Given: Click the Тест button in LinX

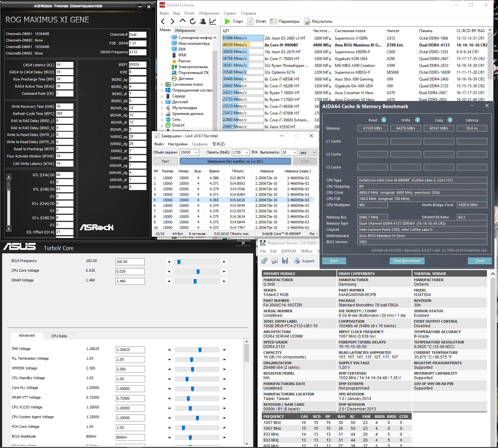Looking at the screenshot, I should (x=165, y=161).
